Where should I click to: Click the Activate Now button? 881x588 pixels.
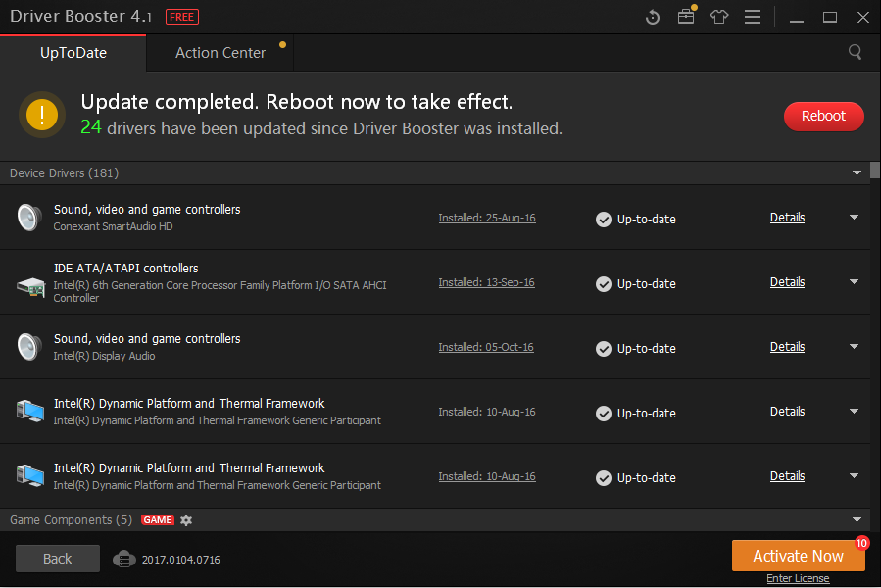pyautogui.click(x=798, y=556)
